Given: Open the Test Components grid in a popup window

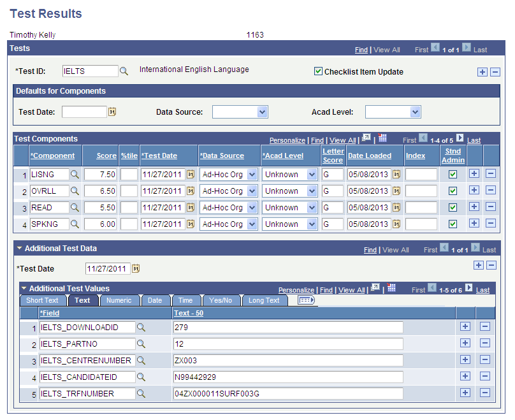Looking at the screenshot, I should coord(365,140).
